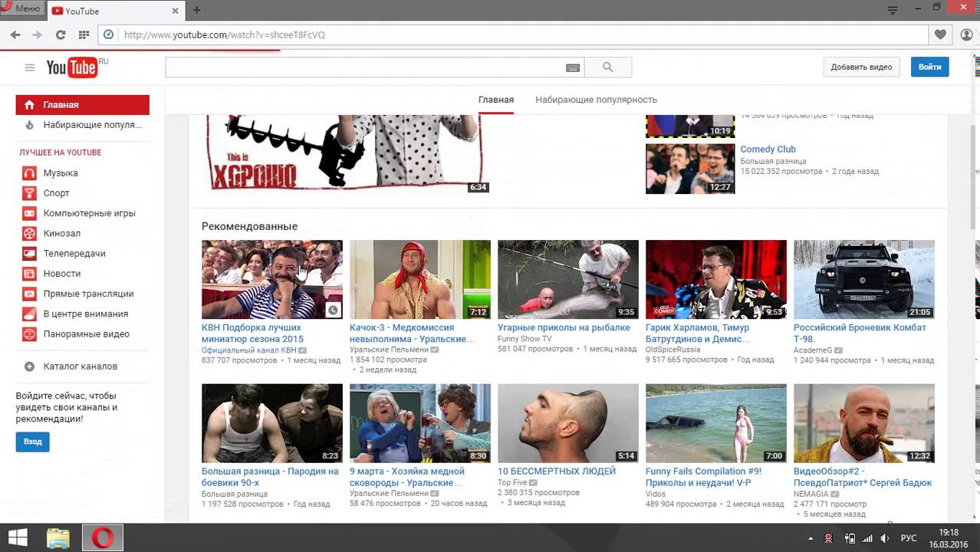The image size is (980, 552).
Task: Open Top Five channel link
Action: click(x=512, y=482)
